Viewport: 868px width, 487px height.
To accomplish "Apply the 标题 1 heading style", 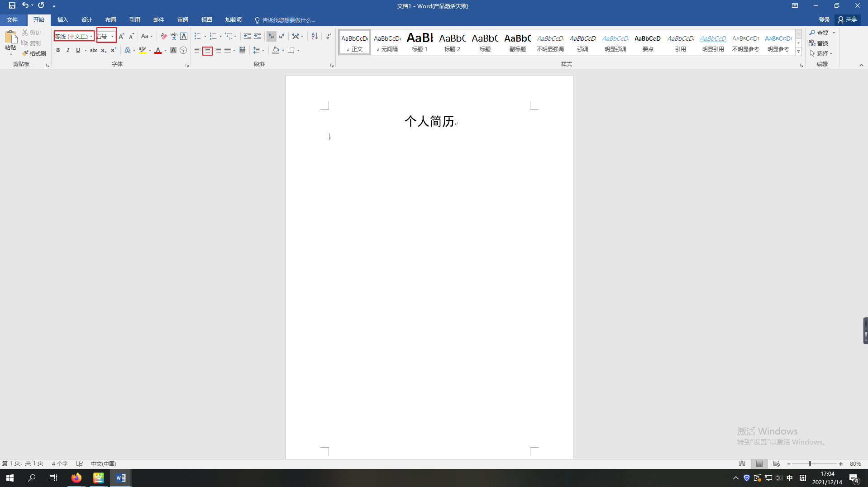I will pos(420,43).
